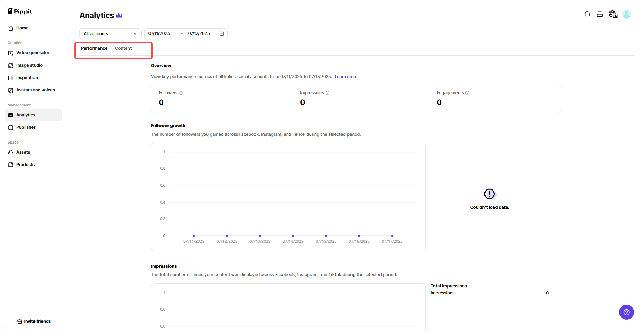
Task: Switch to the Content tab
Action: [123, 48]
